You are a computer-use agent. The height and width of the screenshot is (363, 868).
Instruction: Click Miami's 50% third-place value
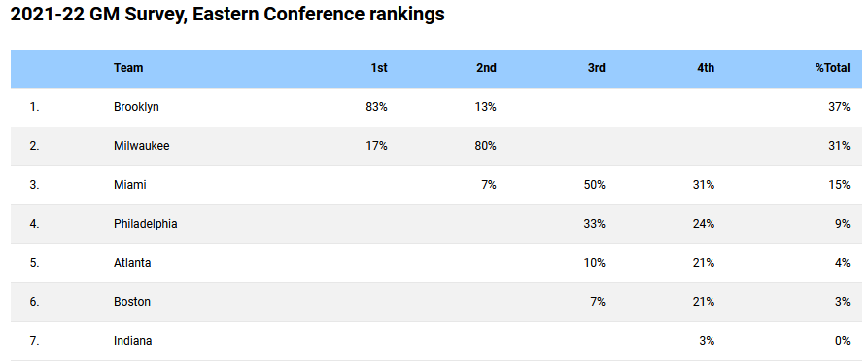click(x=595, y=185)
